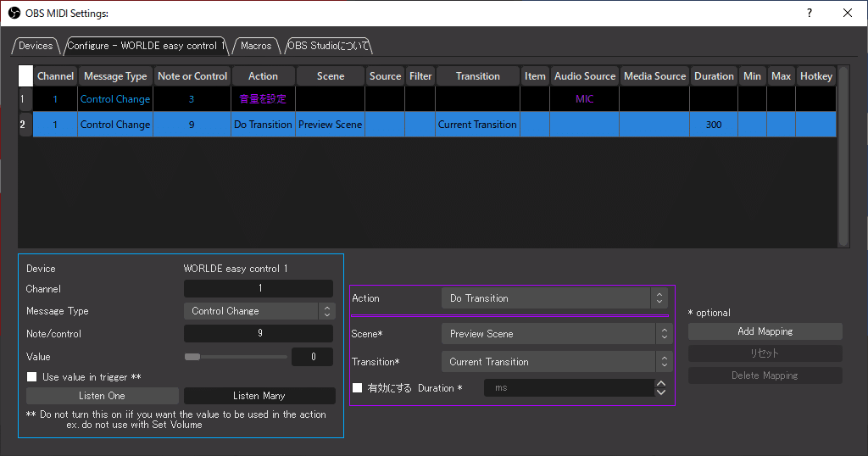Toggle the 有効にする Duration checkbox

[358, 388]
